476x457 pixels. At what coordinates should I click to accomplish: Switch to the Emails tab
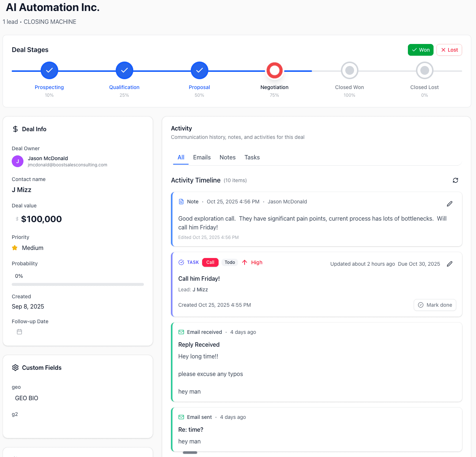(x=202, y=157)
